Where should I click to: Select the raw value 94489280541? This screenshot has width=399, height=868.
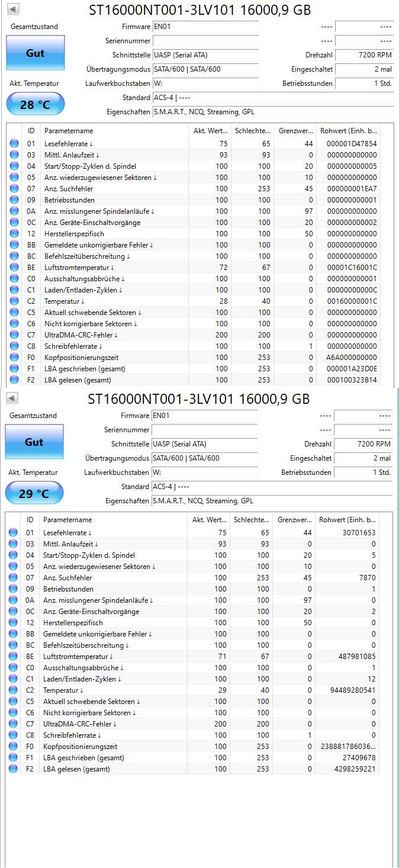(x=352, y=690)
